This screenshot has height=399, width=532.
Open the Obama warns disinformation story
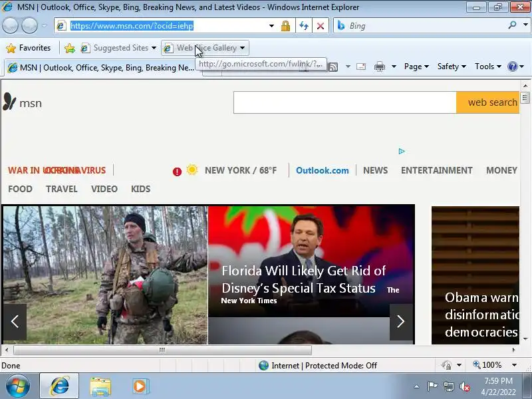pyautogui.click(x=481, y=315)
